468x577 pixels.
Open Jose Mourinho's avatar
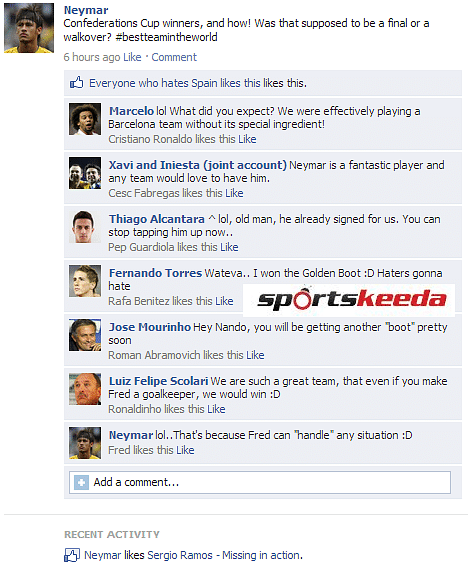pos(85,335)
